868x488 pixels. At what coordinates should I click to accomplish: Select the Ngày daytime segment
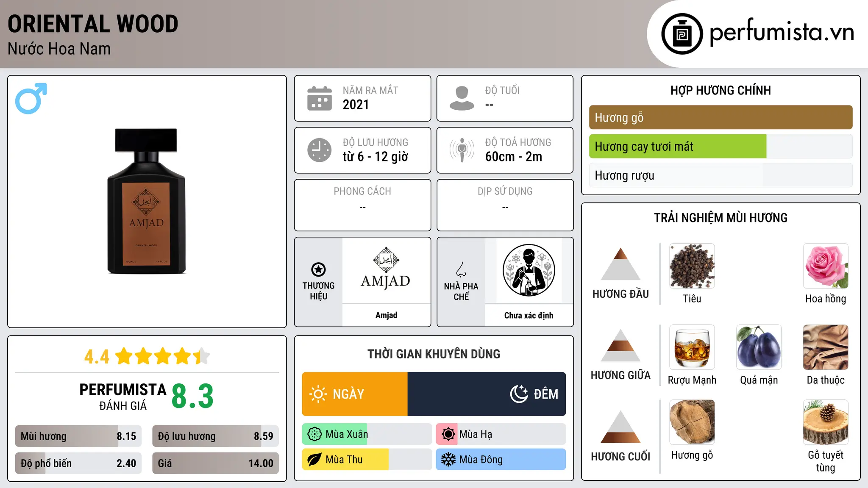click(355, 394)
